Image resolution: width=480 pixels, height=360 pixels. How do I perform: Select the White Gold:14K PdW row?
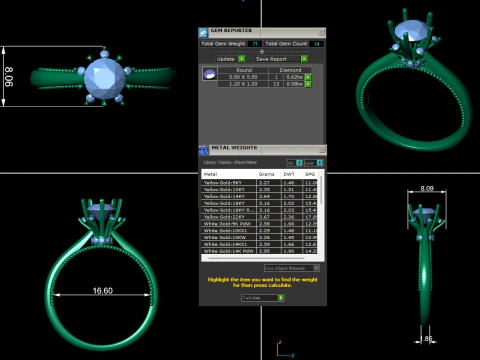(259, 251)
